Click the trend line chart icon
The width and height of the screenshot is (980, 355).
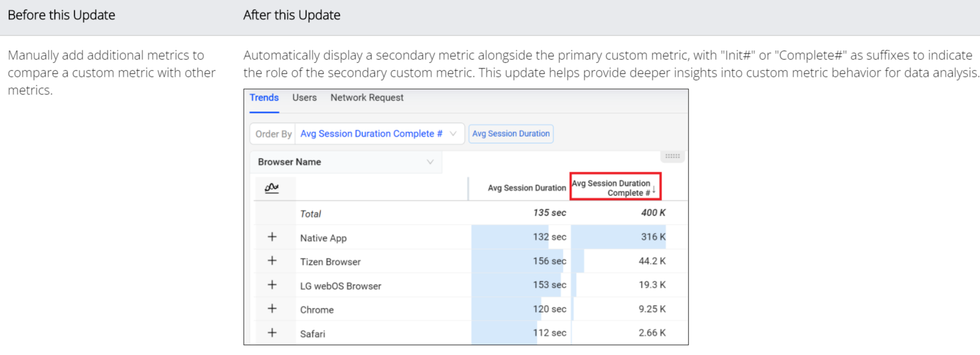[x=272, y=188]
